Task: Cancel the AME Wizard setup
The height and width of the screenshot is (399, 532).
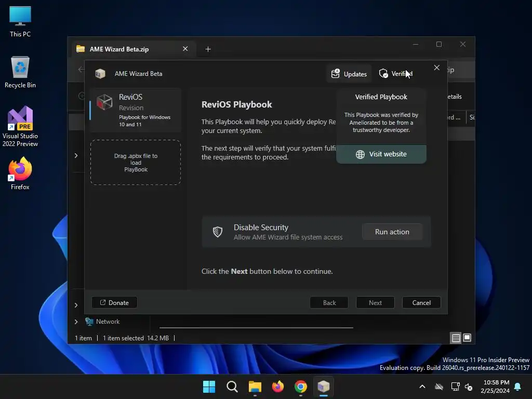Action: point(421,302)
